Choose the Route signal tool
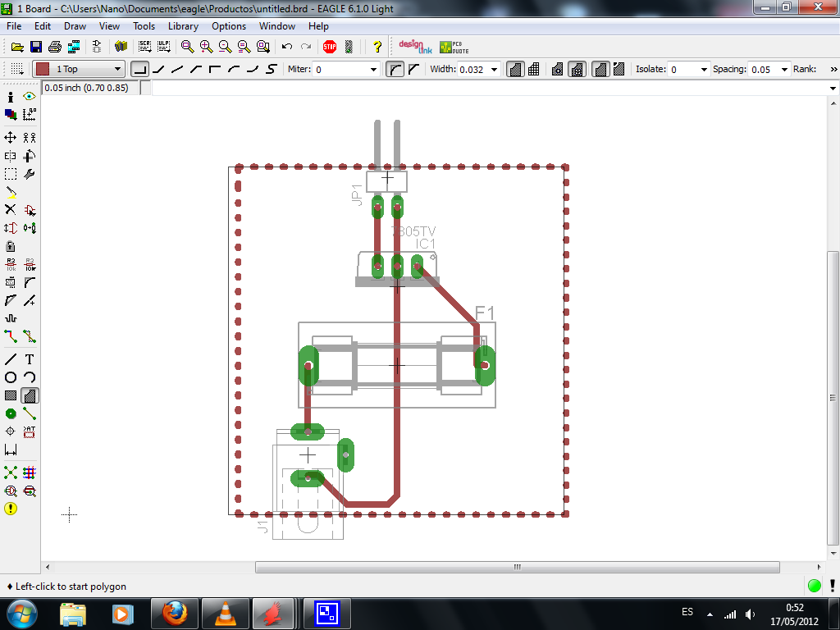Image resolution: width=840 pixels, height=630 pixels. pyautogui.click(x=10, y=336)
